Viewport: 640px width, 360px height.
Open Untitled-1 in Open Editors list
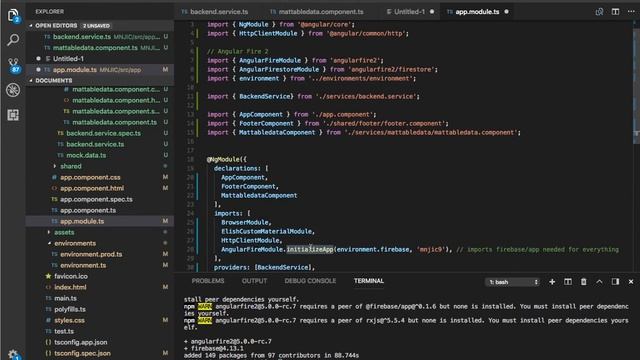coord(100,59)
